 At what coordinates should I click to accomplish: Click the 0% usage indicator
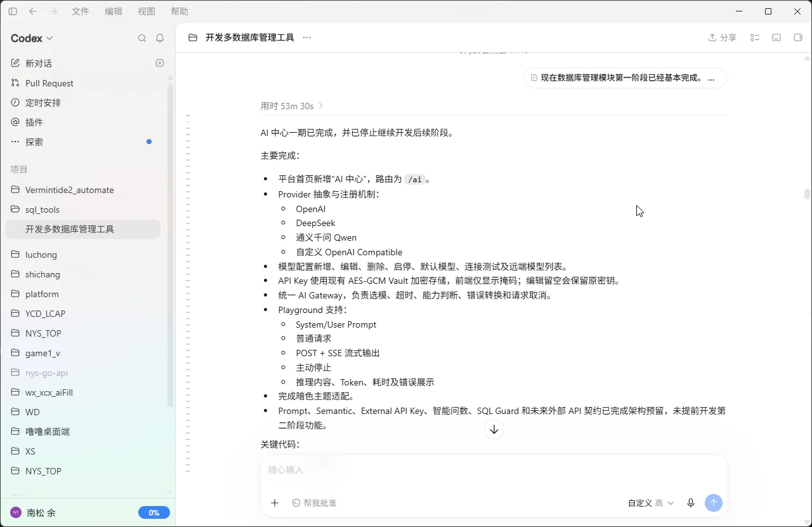coord(154,512)
